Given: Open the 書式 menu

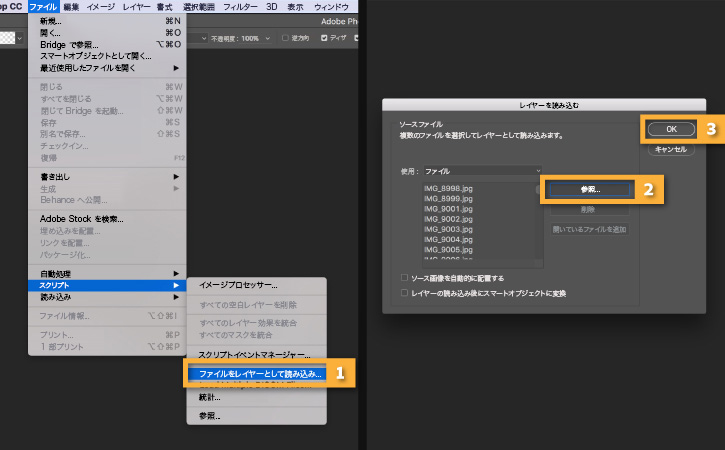Looking at the screenshot, I should pos(164,6).
